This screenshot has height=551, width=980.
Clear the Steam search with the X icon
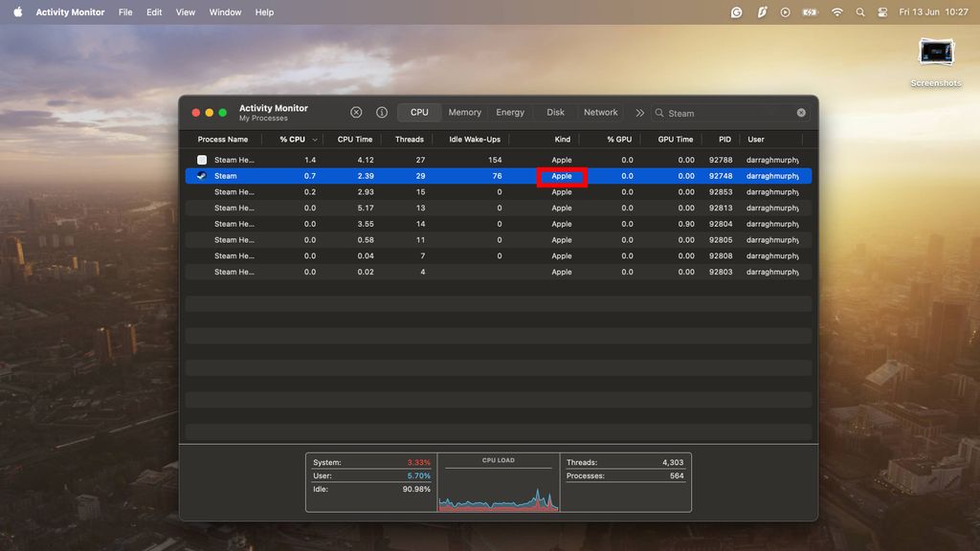[800, 112]
